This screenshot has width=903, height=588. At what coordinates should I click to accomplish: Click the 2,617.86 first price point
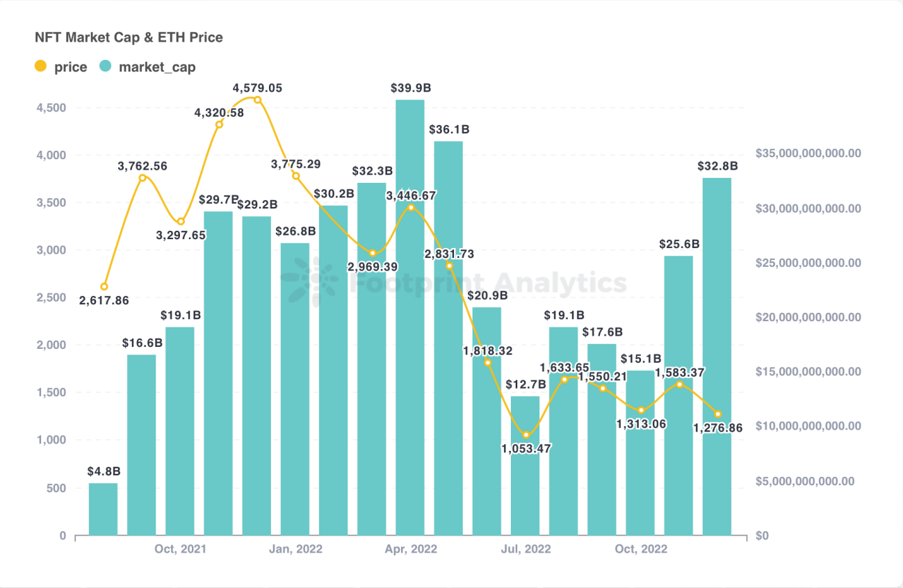(104, 286)
